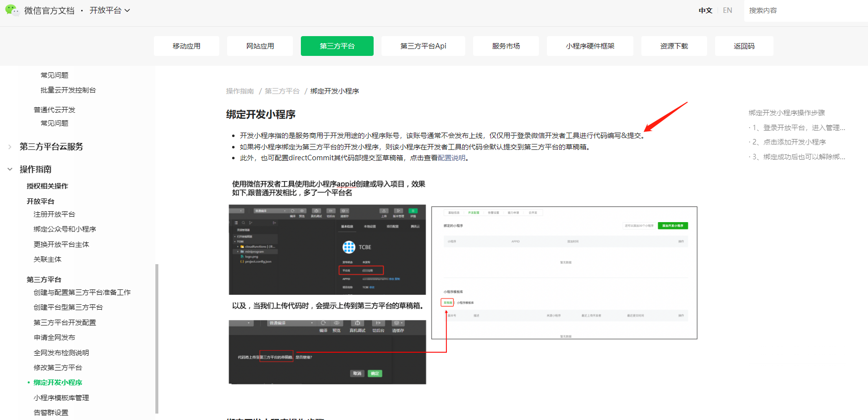Click the WeChat logo icon

coord(12,10)
